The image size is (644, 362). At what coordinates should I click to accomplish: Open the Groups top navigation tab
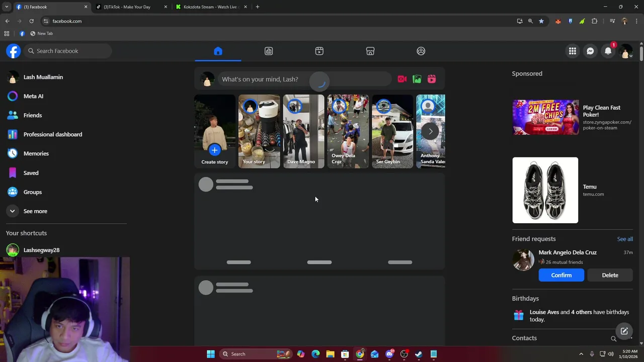point(421,51)
